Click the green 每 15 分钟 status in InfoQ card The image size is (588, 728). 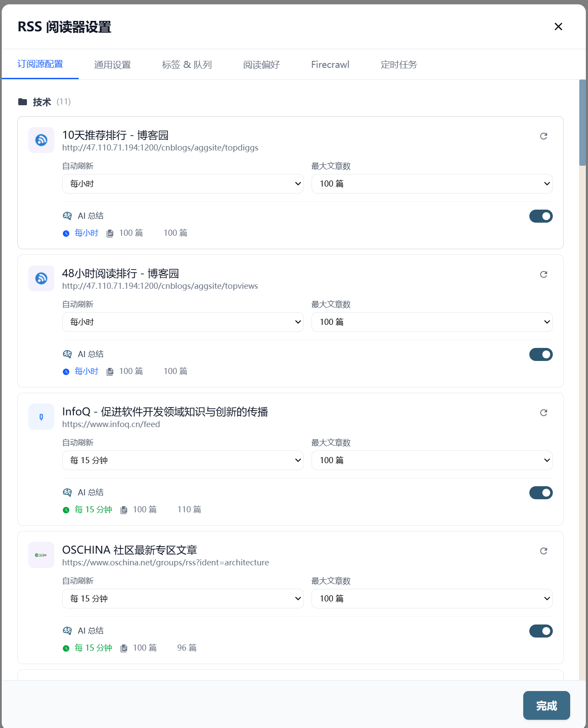click(x=93, y=510)
